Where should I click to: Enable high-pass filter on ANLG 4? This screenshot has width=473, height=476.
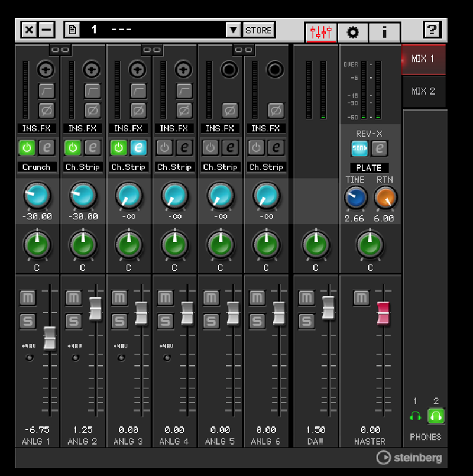click(184, 90)
